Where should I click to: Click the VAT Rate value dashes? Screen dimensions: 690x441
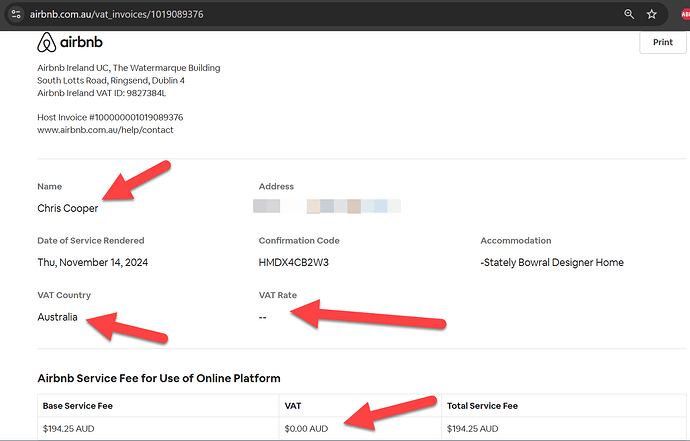tap(262, 317)
